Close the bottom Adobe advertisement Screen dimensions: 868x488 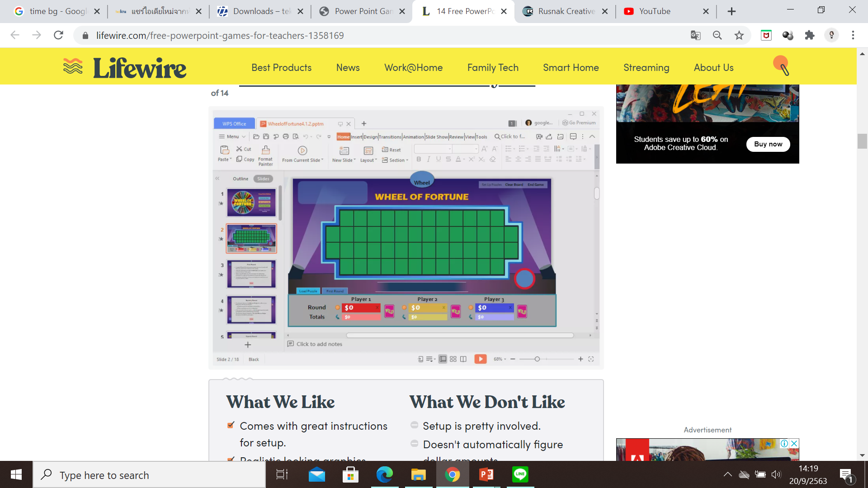click(794, 443)
